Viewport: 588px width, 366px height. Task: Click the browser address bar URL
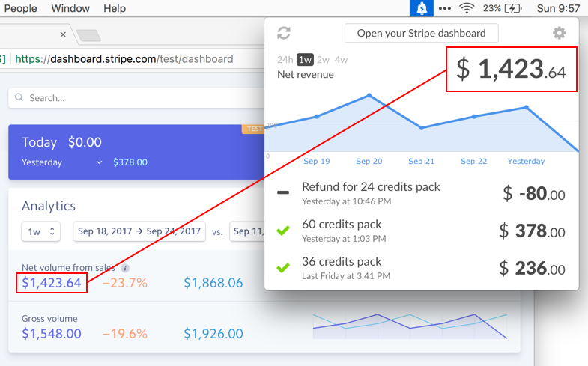124,59
